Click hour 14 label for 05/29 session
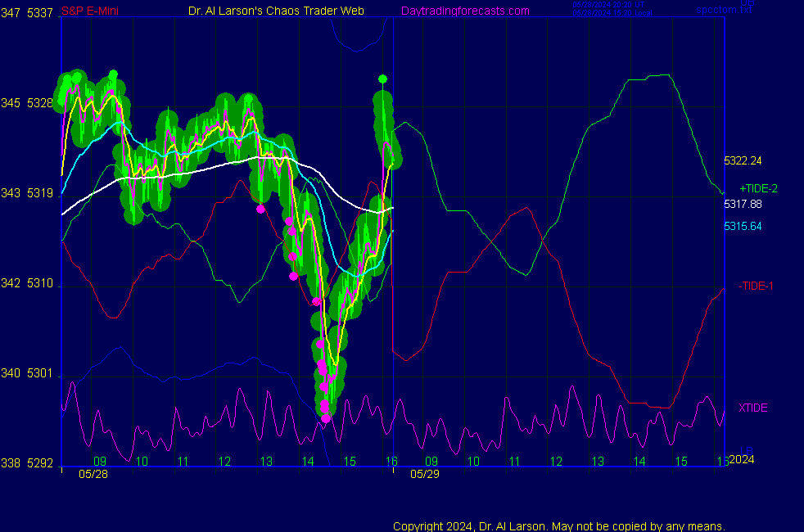 (x=639, y=462)
